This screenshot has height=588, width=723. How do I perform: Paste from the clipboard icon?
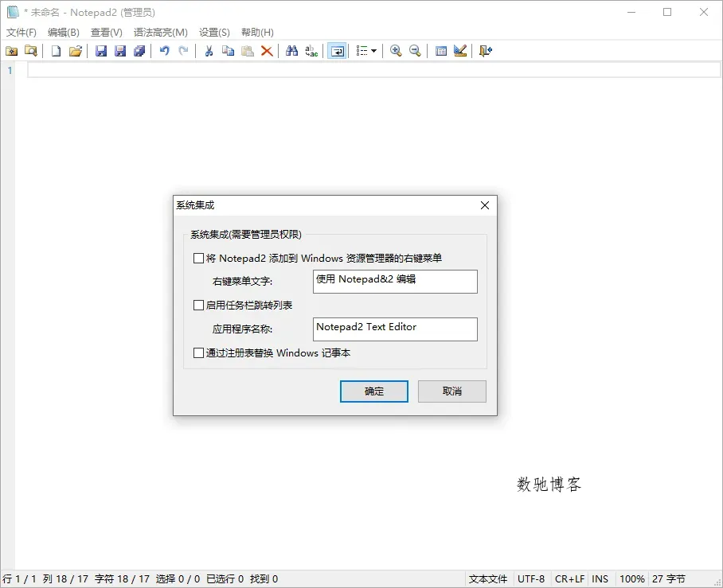click(248, 51)
